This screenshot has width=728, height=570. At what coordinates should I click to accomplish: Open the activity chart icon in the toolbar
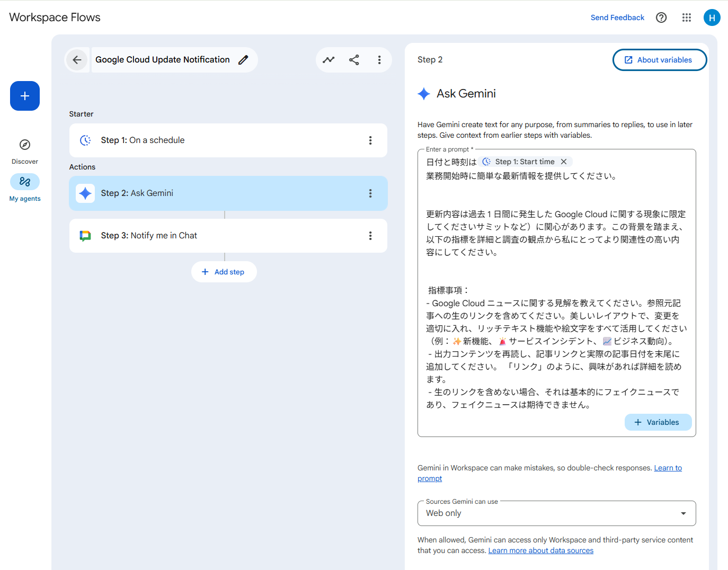(x=329, y=60)
